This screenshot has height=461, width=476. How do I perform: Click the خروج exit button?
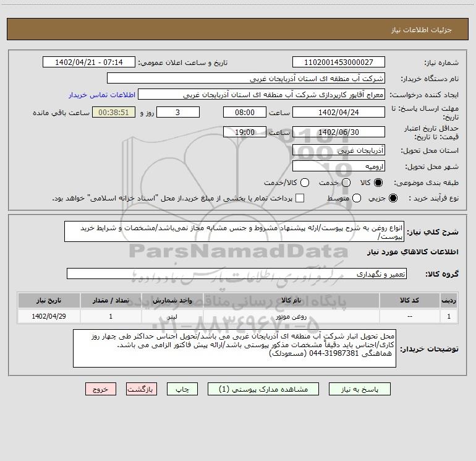pyautogui.click(x=101, y=389)
